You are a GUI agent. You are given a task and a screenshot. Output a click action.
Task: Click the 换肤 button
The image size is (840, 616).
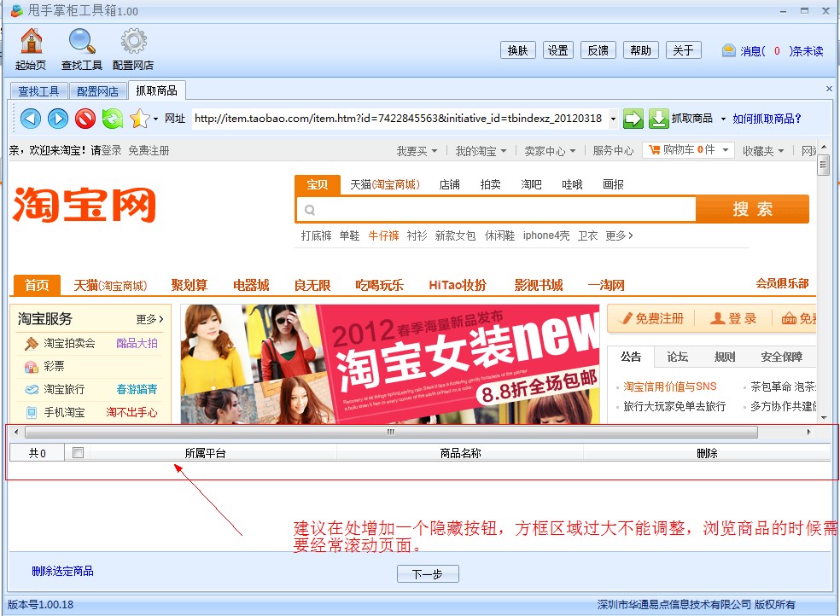pyautogui.click(x=517, y=50)
